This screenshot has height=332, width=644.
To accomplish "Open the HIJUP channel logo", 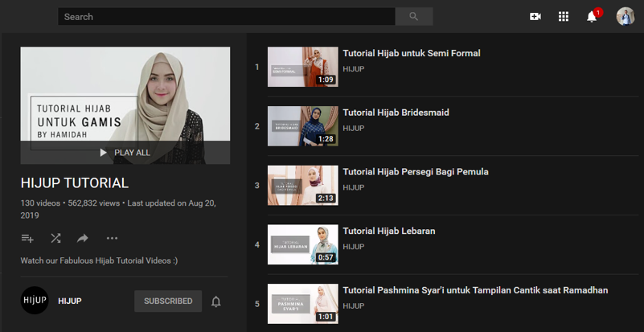I will coord(35,301).
